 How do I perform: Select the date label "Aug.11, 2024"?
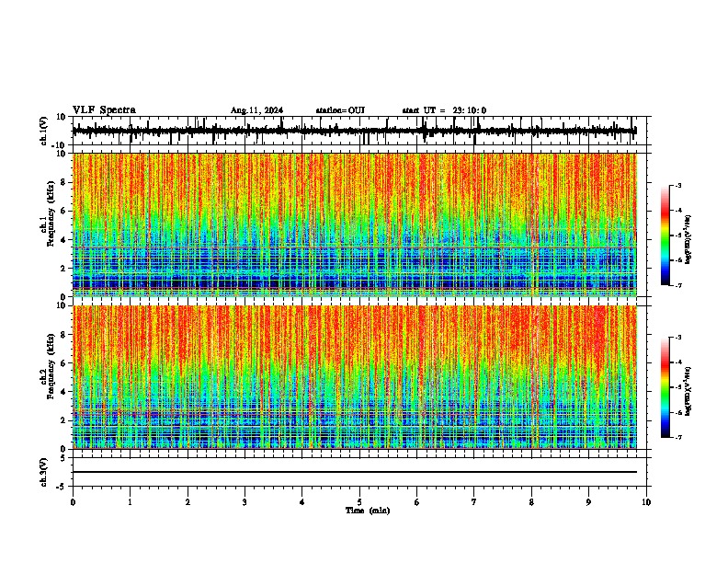[256, 110]
